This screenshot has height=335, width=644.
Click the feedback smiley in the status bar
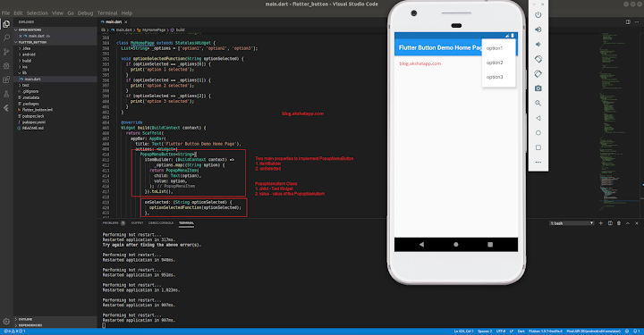[627, 331]
